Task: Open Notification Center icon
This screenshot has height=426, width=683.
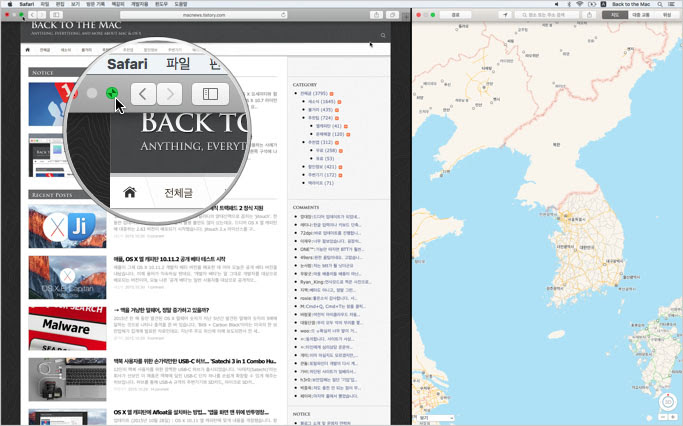Action: point(672,4)
